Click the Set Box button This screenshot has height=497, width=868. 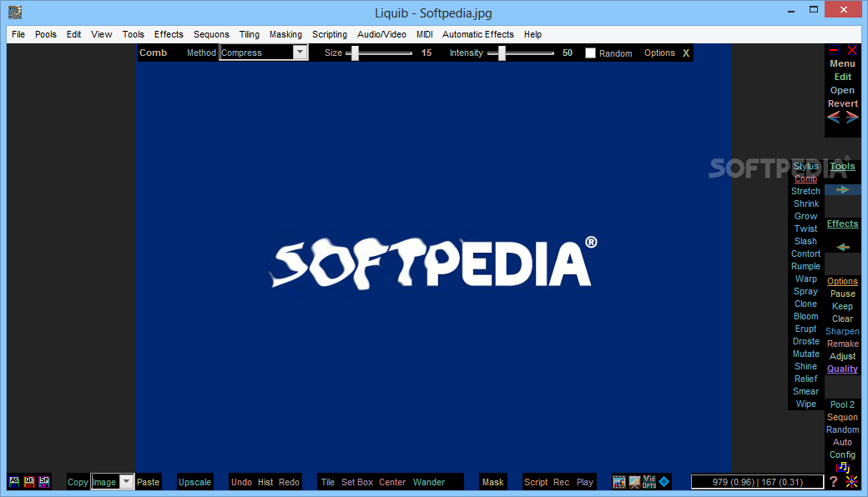(x=357, y=482)
